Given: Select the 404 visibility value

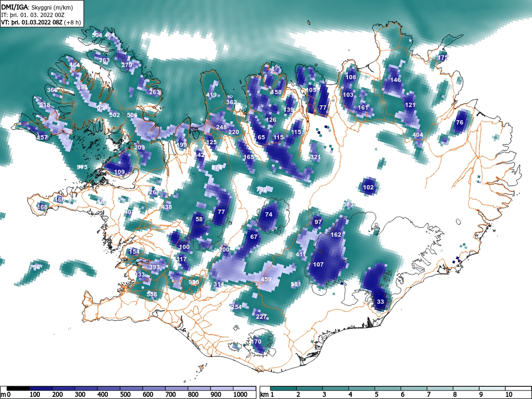Looking at the screenshot, I should pos(418,135).
